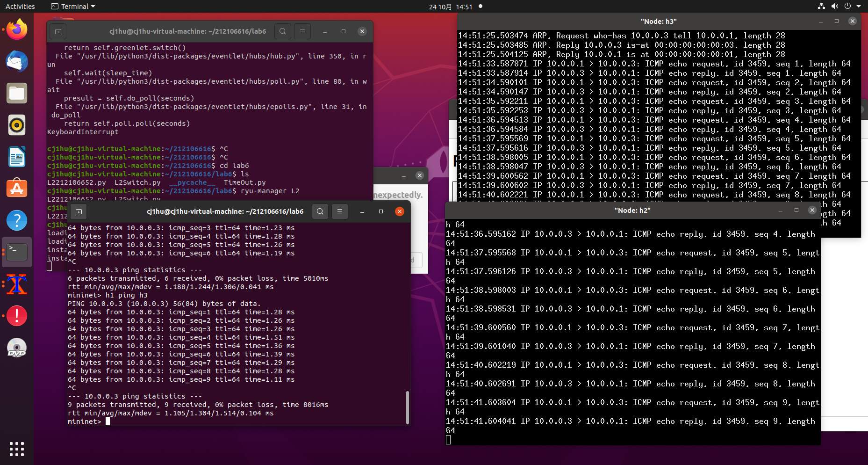Minimize the hidden dialog showing 'nexpectedly'
This screenshot has width=868, height=465.
[404, 175]
